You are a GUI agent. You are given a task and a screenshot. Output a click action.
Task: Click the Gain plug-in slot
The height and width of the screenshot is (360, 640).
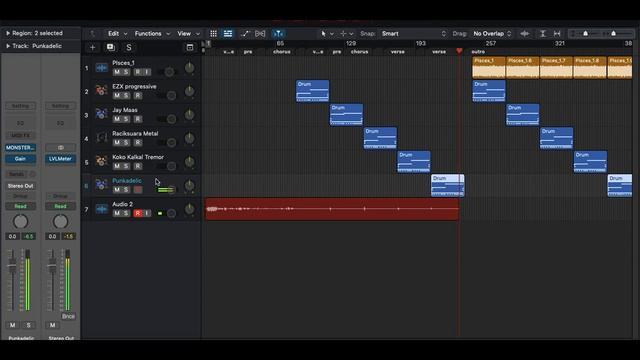pyautogui.click(x=20, y=159)
